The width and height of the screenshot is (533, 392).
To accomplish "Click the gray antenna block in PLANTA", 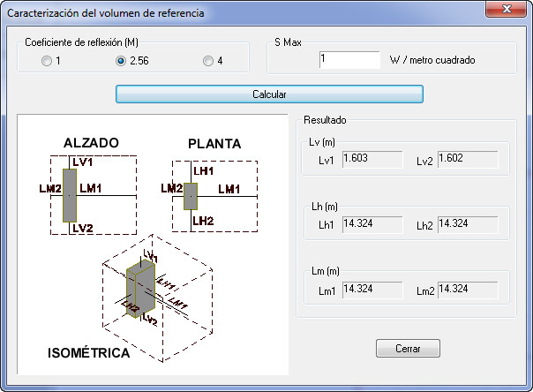I will point(191,197).
